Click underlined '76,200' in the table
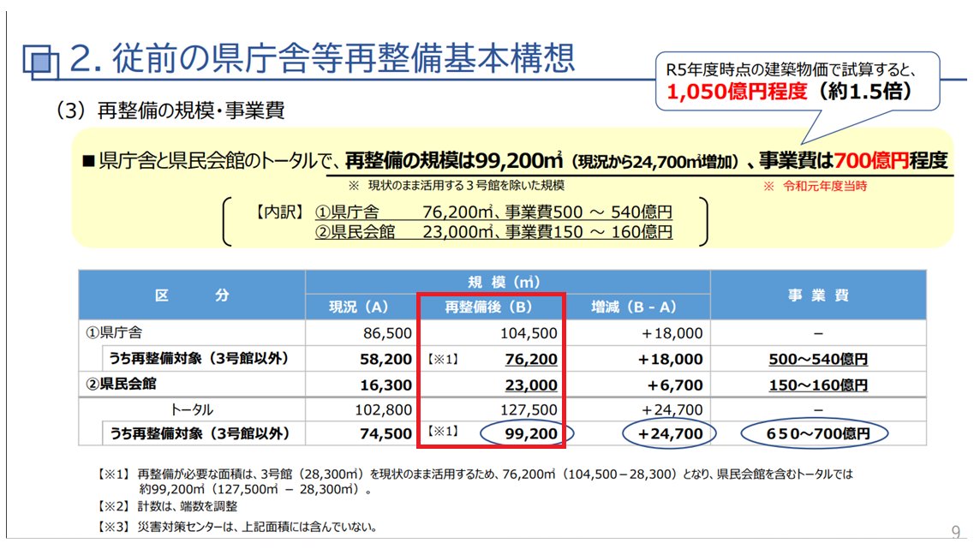The image size is (980, 549). [531, 359]
